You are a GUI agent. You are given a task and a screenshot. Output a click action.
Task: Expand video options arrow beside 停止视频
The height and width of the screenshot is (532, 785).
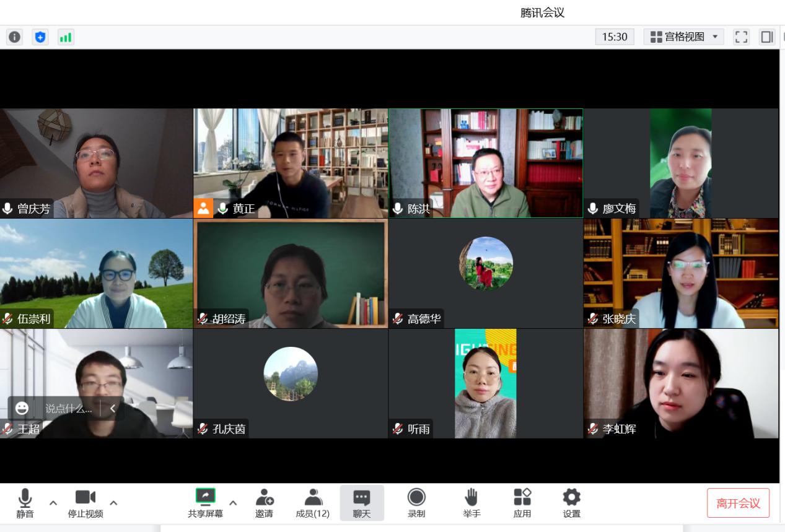click(x=113, y=503)
